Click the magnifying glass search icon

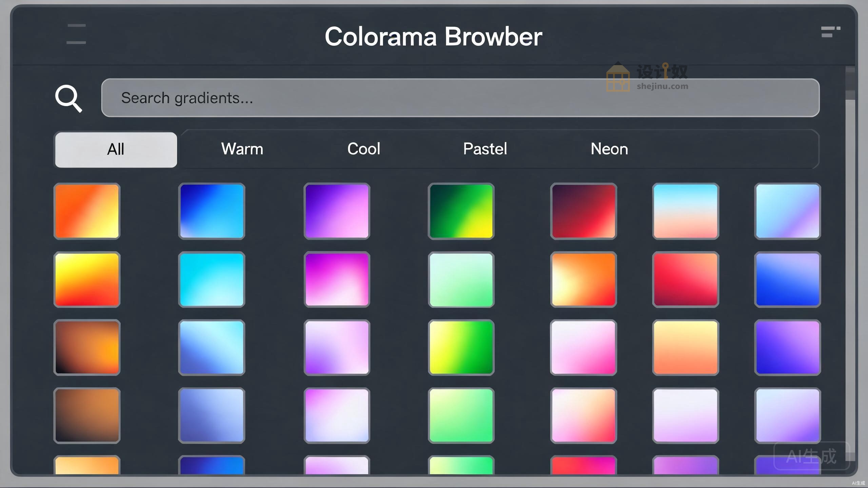(69, 98)
